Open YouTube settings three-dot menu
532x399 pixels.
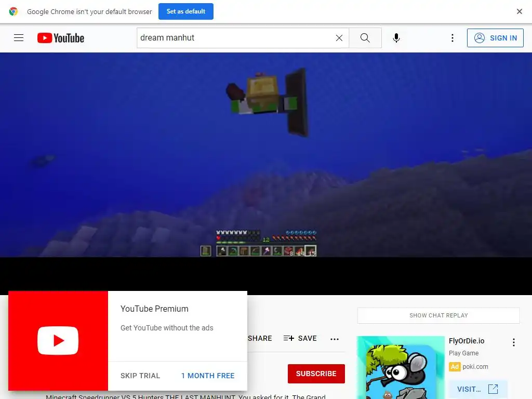453,38
